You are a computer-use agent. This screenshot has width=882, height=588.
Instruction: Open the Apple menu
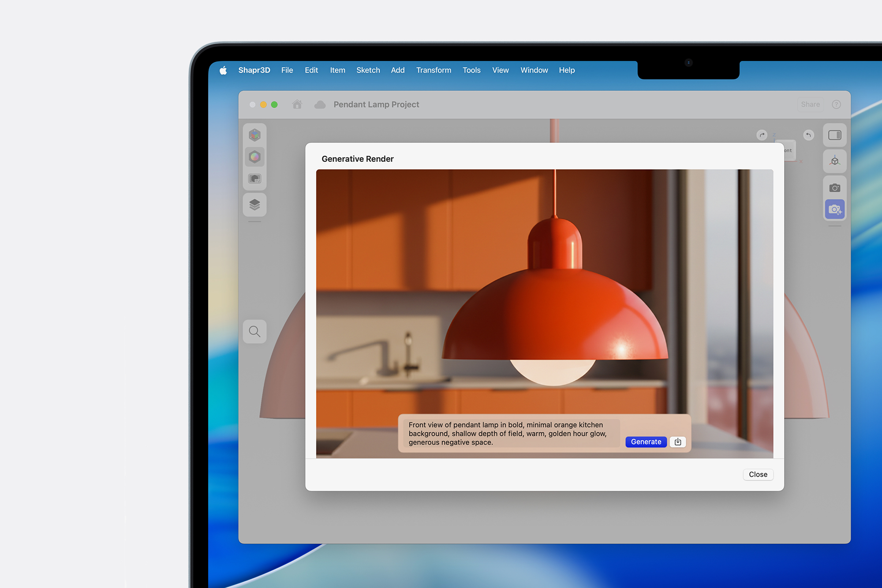click(x=223, y=70)
